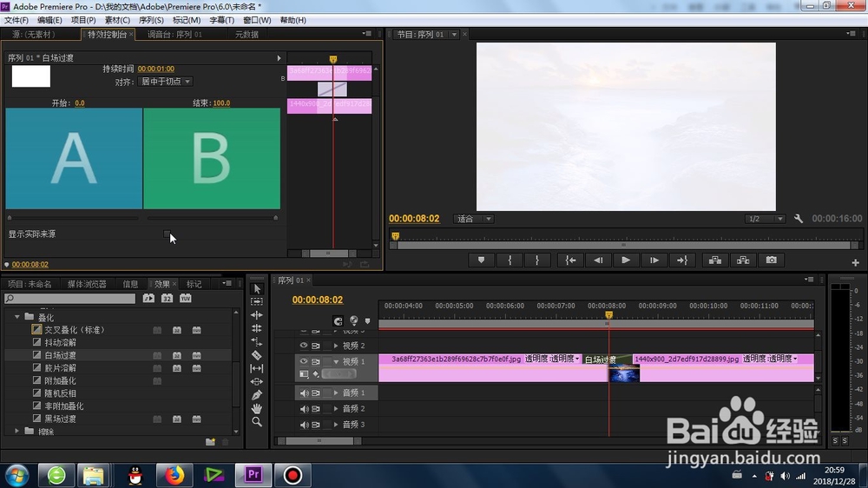The image size is (868, 488).
Task: Open 序列(S) menu
Action: [x=151, y=20]
